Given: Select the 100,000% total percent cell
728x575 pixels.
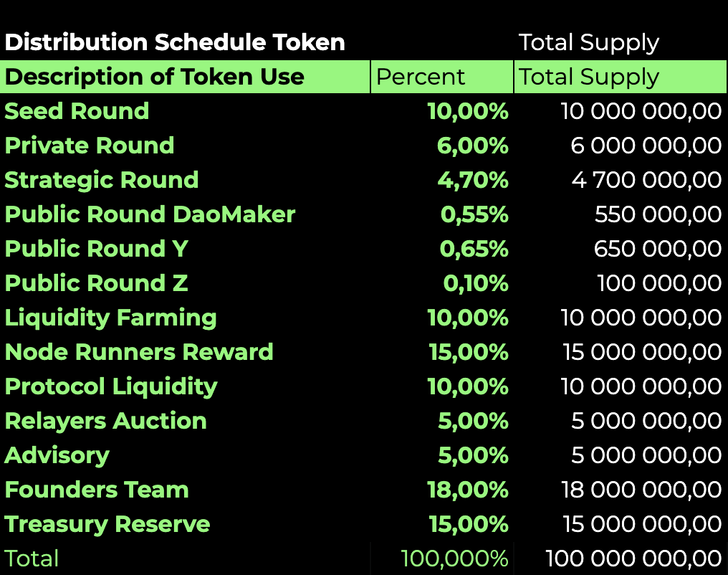Looking at the screenshot, I should (454, 559).
